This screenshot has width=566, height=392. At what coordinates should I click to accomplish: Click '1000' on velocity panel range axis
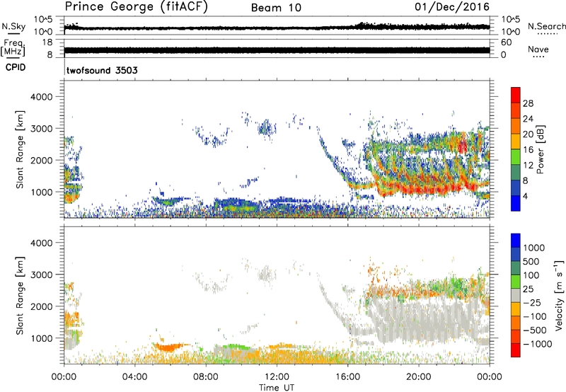click(x=42, y=338)
